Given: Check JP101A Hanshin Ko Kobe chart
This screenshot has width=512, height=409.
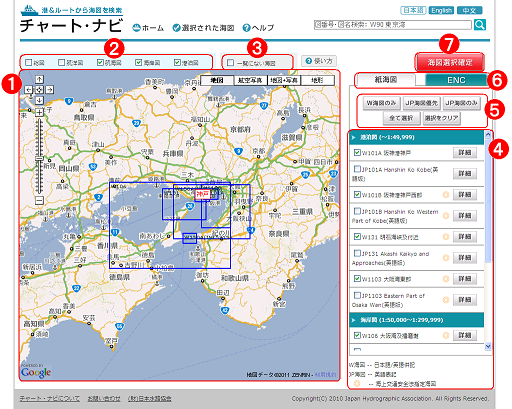Looking at the screenshot, I should point(357,169).
